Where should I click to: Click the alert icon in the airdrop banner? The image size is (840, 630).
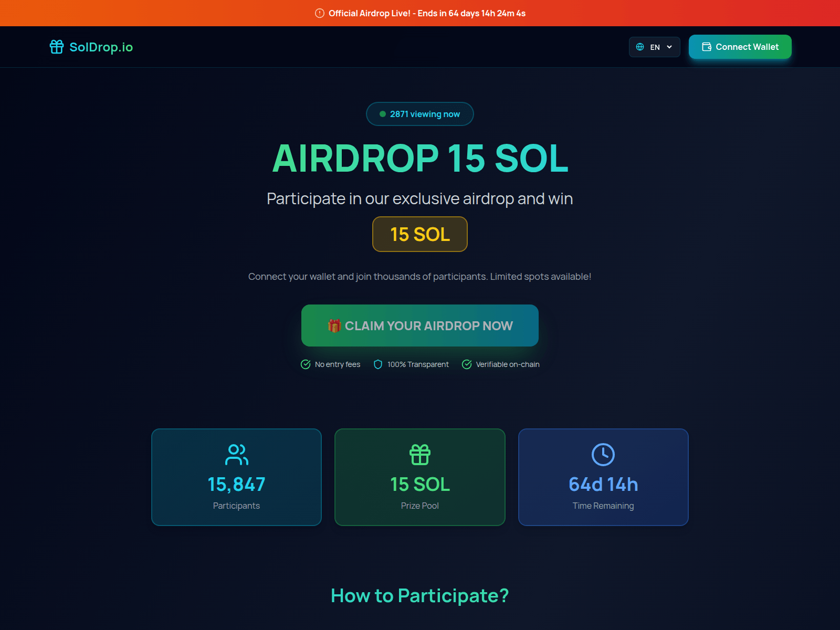coord(319,13)
